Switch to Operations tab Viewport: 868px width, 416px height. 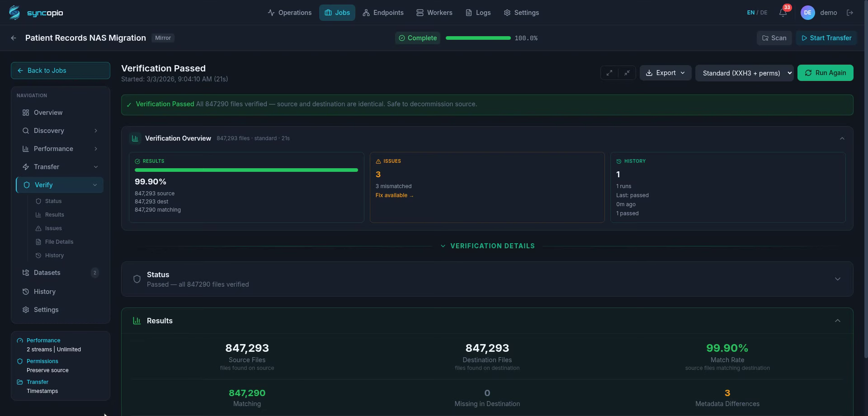click(x=289, y=13)
